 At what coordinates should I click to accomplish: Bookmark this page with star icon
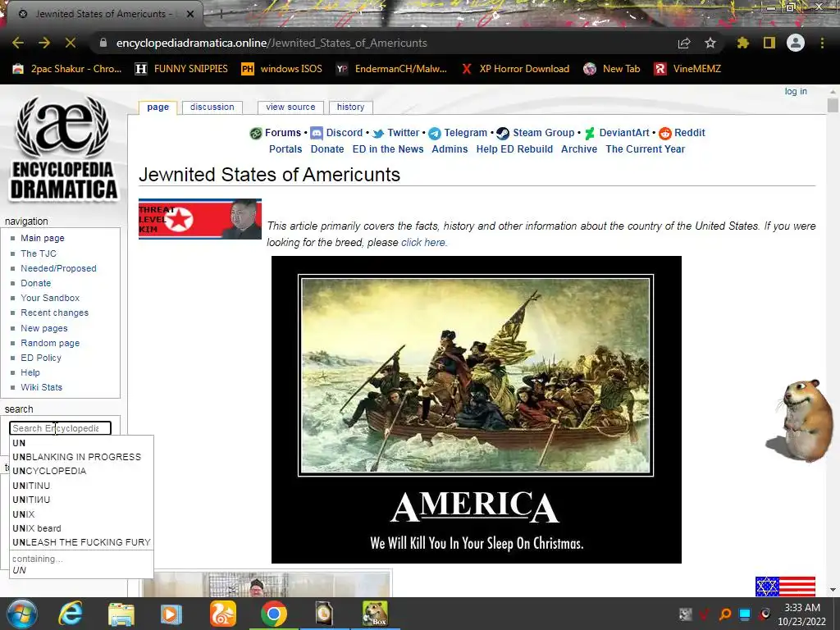click(x=710, y=43)
